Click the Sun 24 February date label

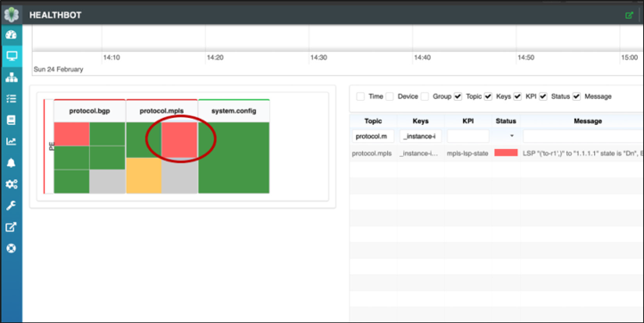[58, 69]
